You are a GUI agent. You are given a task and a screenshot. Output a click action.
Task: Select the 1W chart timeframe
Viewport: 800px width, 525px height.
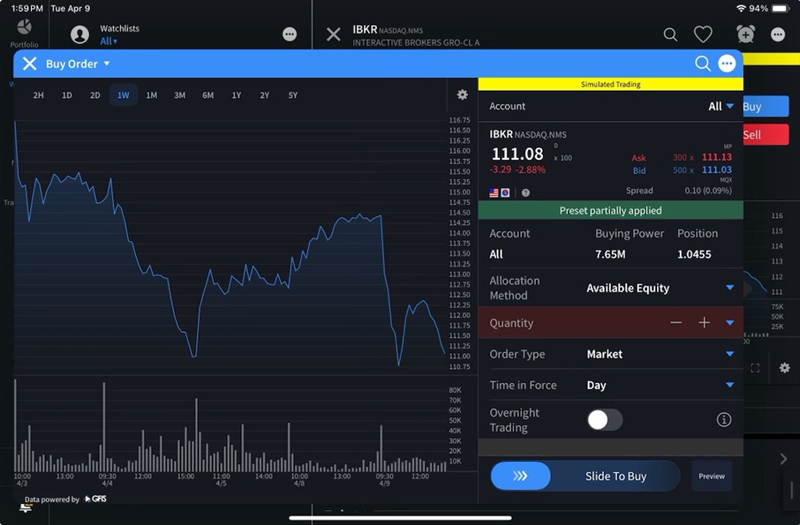123,95
